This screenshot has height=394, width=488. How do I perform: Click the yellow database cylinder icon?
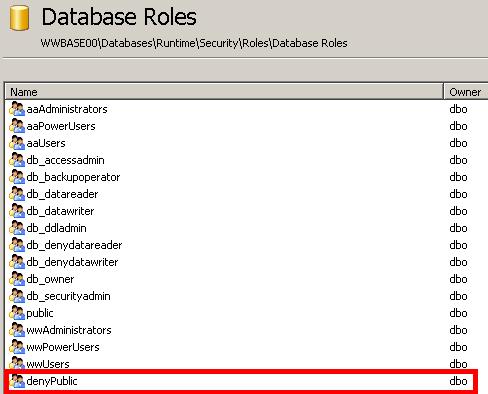19,18
